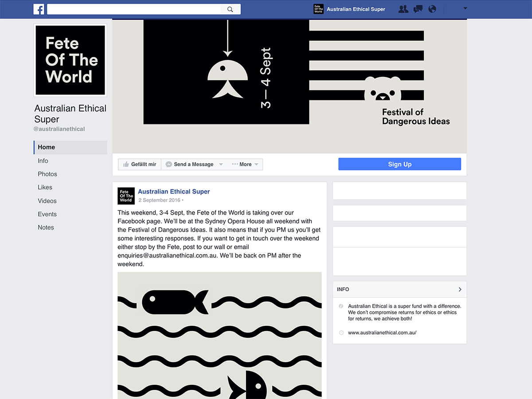Screen dimensions: 532x399
Task: Click the Fete Of The World header avatar
Action: 318,9
